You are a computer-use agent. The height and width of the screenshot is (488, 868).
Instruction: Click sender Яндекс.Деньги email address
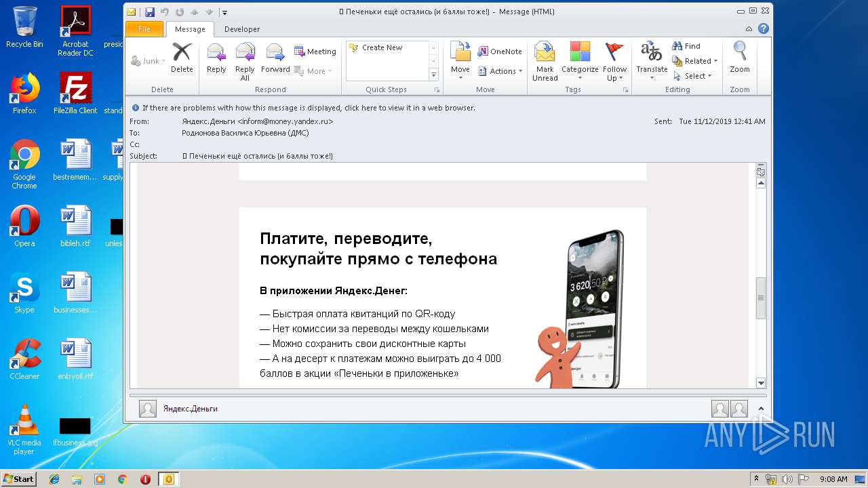tap(258, 121)
